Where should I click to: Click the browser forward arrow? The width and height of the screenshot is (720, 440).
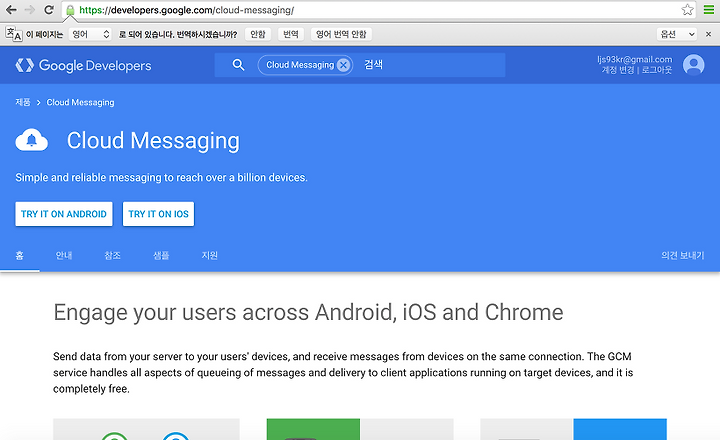click(29, 10)
